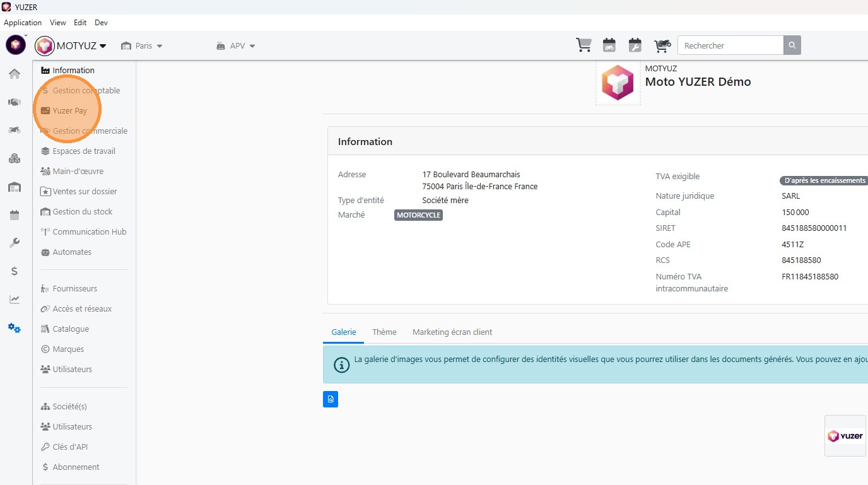Click the D'après les encaissements badge
This screenshot has width=868, height=485.
(x=825, y=180)
